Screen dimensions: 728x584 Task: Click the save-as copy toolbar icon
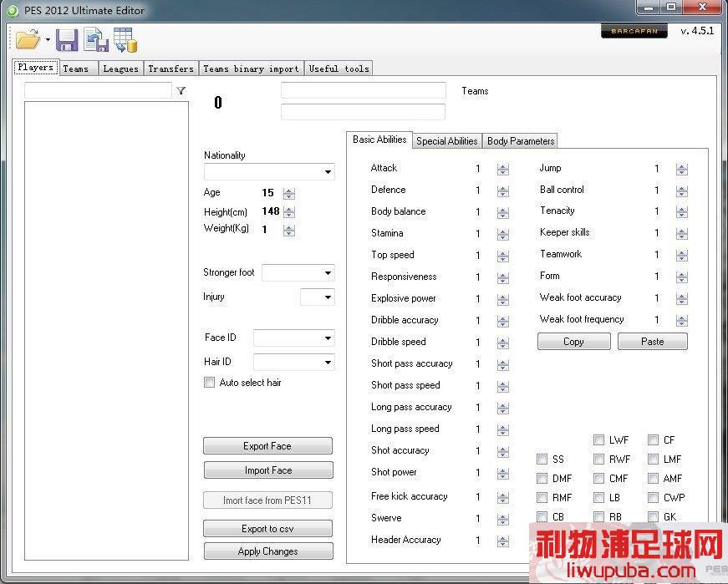click(x=96, y=39)
